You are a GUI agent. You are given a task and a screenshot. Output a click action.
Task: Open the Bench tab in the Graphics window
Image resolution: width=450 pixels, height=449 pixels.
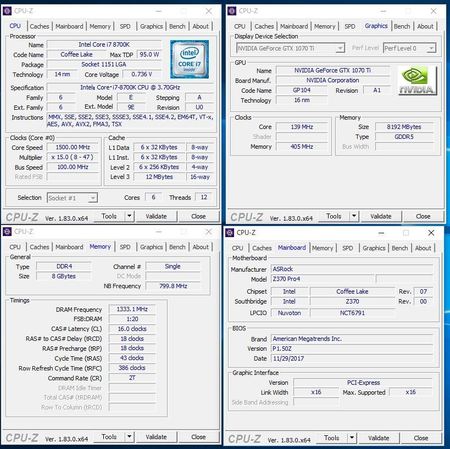point(402,26)
